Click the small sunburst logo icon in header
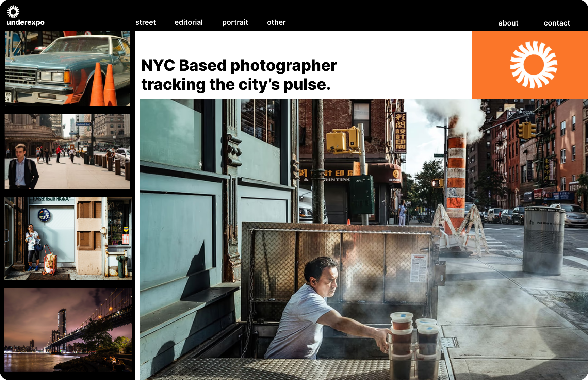 point(13,12)
